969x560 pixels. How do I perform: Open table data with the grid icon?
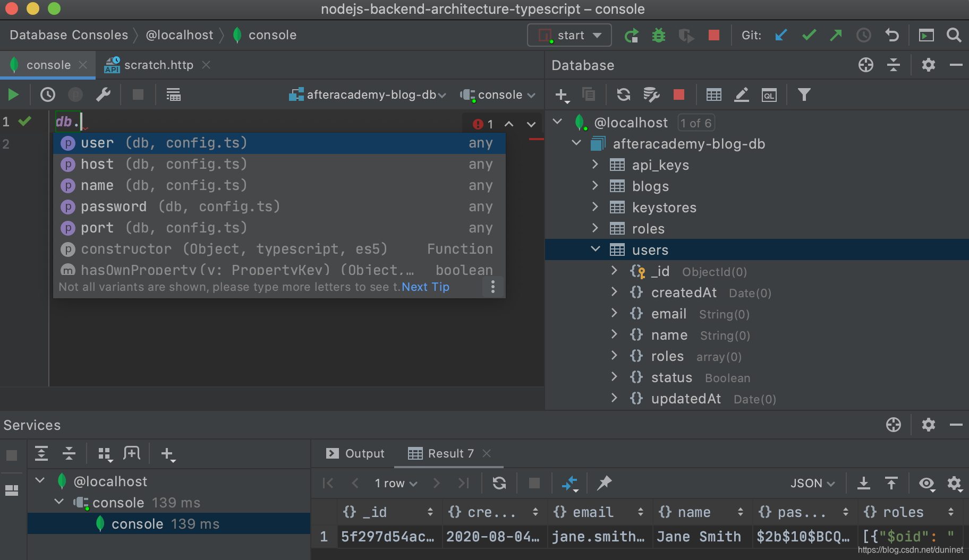713,94
